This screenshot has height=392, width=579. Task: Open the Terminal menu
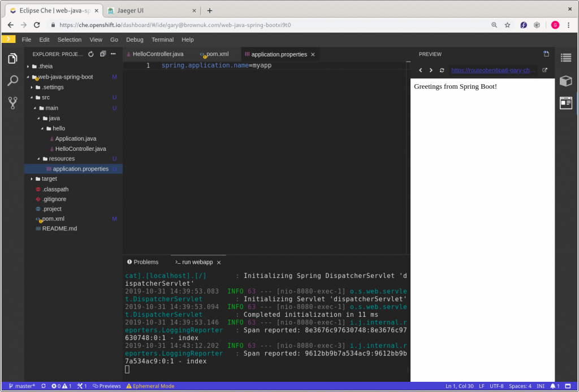coord(162,40)
